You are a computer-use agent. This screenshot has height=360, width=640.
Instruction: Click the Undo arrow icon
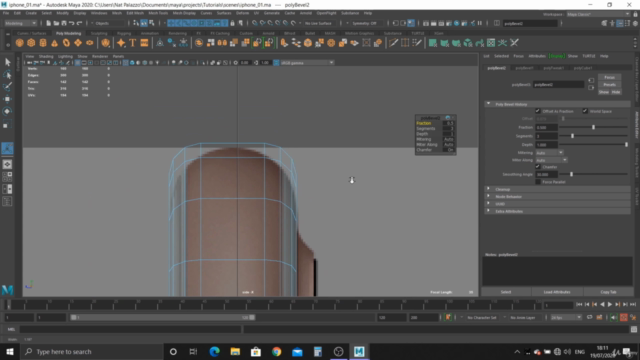coord(71,23)
